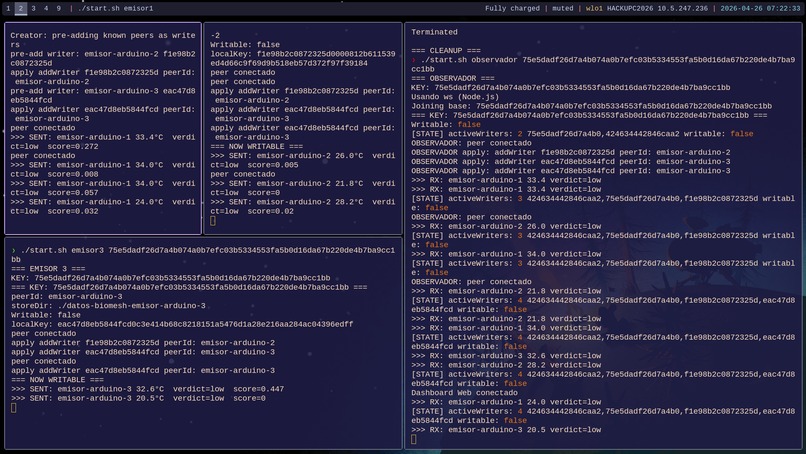Click the cursor prompt in emisor3 pane
This screenshot has width=806, height=454.
pyautogui.click(x=14, y=408)
